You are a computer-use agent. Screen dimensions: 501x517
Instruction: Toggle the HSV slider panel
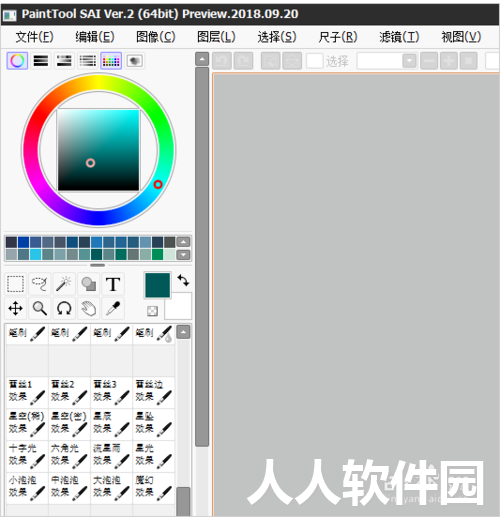64,61
